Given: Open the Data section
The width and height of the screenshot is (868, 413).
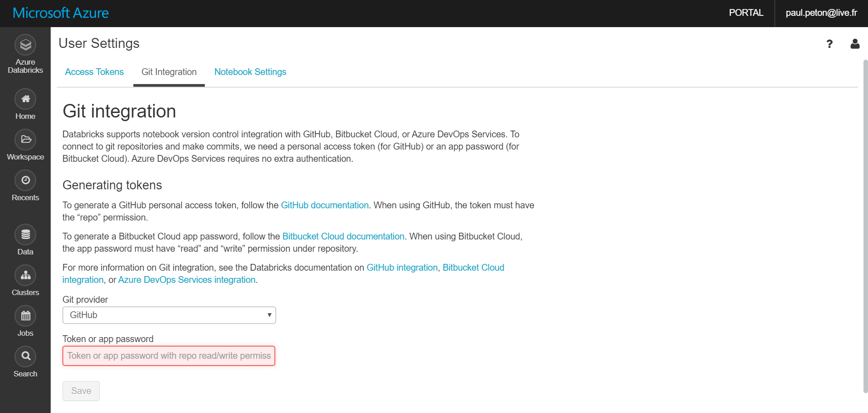Looking at the screenshot, I should tap(25, 235).
